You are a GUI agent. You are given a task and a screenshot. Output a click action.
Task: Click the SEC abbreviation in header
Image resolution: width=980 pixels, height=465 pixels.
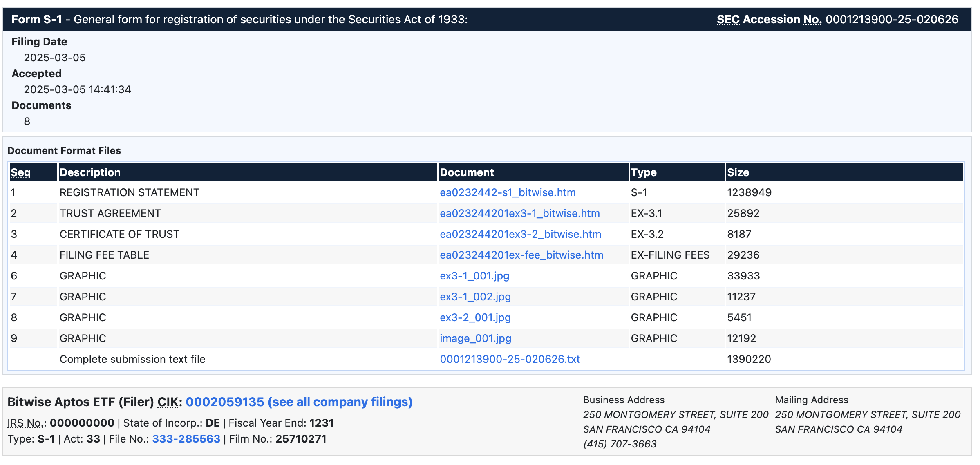(x=728, y=20)
